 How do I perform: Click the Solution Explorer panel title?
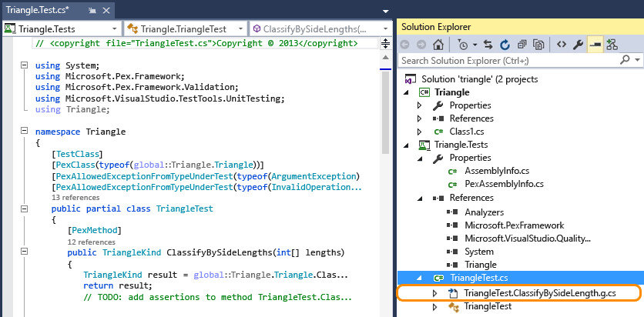(436, 27)
